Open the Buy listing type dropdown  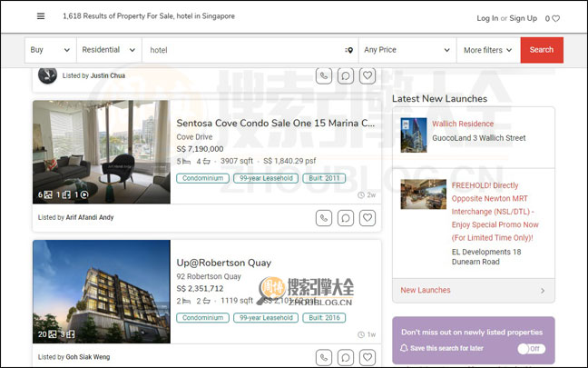[50, 50]
